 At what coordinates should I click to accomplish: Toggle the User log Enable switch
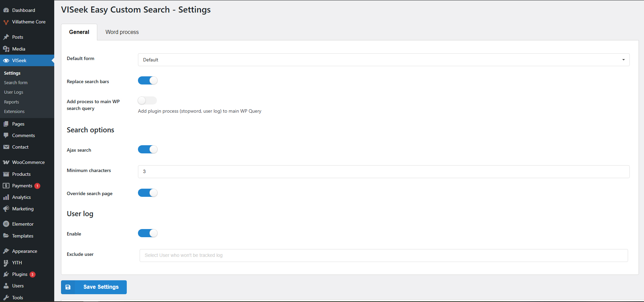(x=148, y=233)
